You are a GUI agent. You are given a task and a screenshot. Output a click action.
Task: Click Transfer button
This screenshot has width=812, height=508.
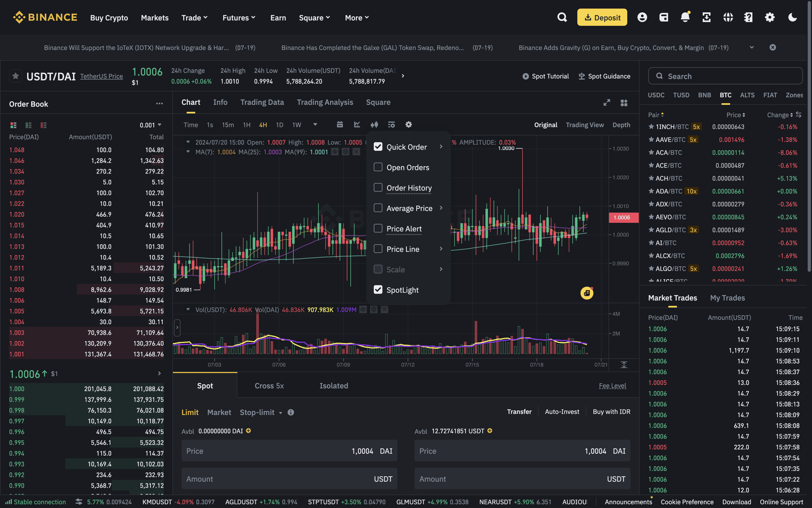pyautogui.click(x=519, y=411)
